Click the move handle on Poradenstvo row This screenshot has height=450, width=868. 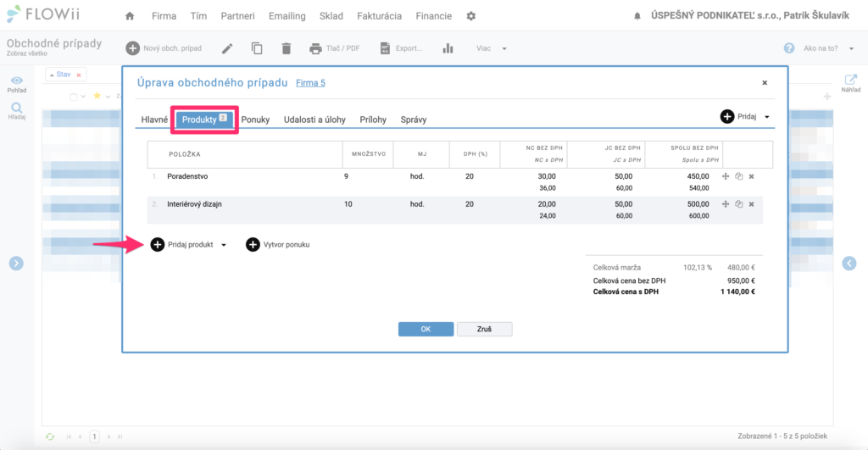click(726, 176)
